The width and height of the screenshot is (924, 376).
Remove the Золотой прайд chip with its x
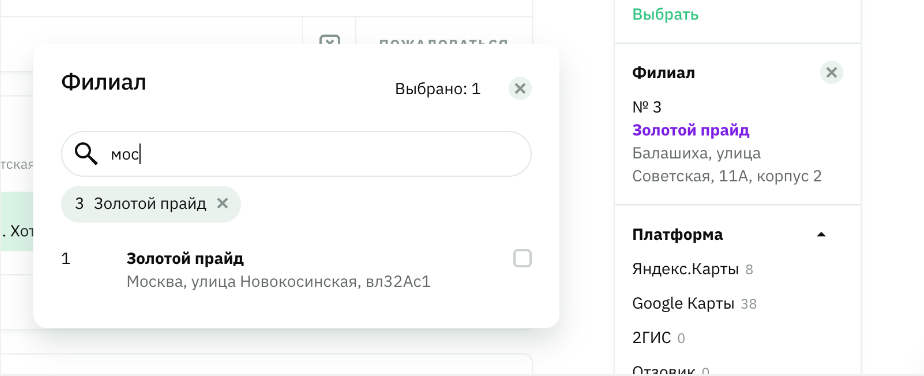click(222, 203)
